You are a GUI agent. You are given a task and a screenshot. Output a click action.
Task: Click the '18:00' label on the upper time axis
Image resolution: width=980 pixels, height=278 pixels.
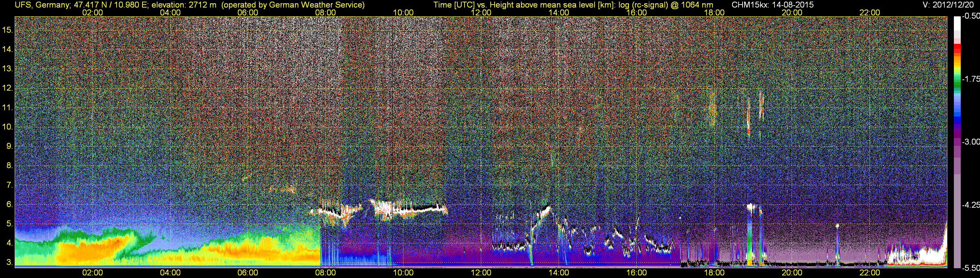click(714, 12)
